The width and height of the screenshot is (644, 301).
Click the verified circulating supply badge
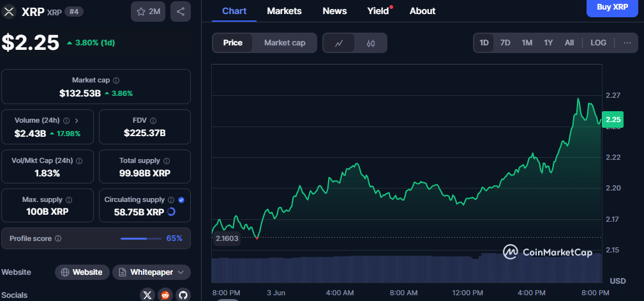pos(181,200)
